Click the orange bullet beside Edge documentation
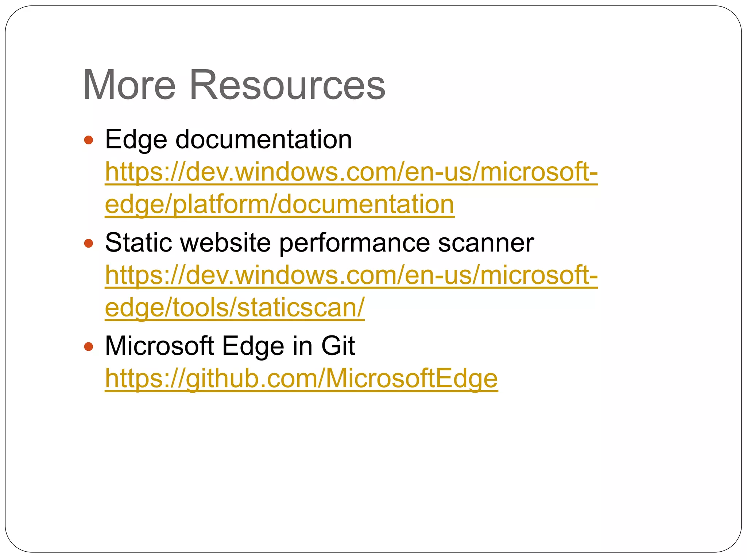The image size is (747, 560). click(x=89, y=140)
